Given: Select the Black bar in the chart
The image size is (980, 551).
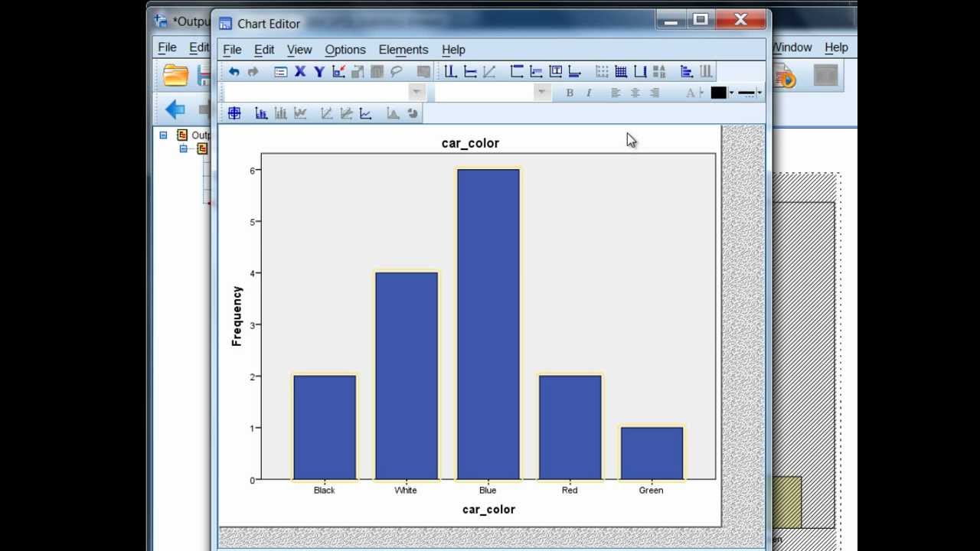Looking at the screenshot, I should point(325,427).
